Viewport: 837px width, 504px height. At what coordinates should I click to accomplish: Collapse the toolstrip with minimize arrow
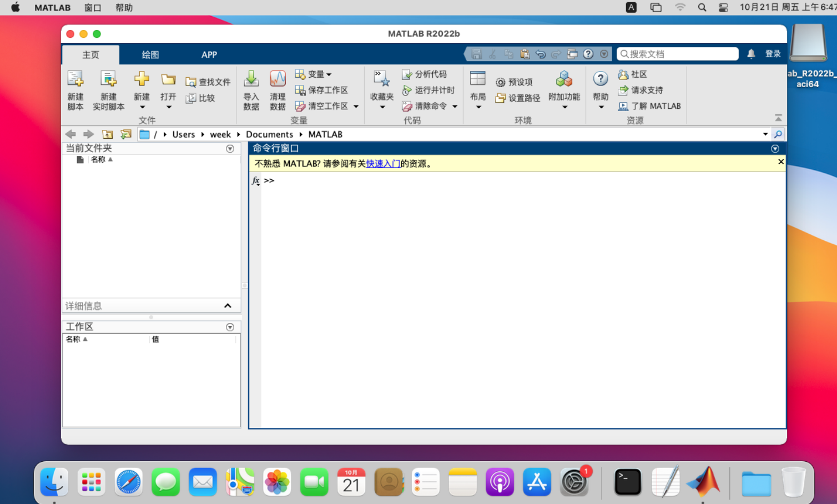pyautogui.click(x=778, y=118)
